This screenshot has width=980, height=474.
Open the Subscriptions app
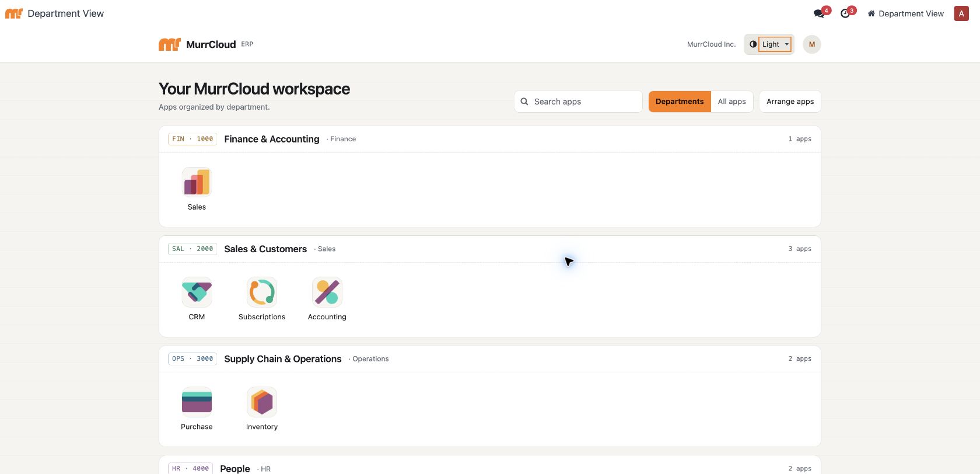coord(262,298)
